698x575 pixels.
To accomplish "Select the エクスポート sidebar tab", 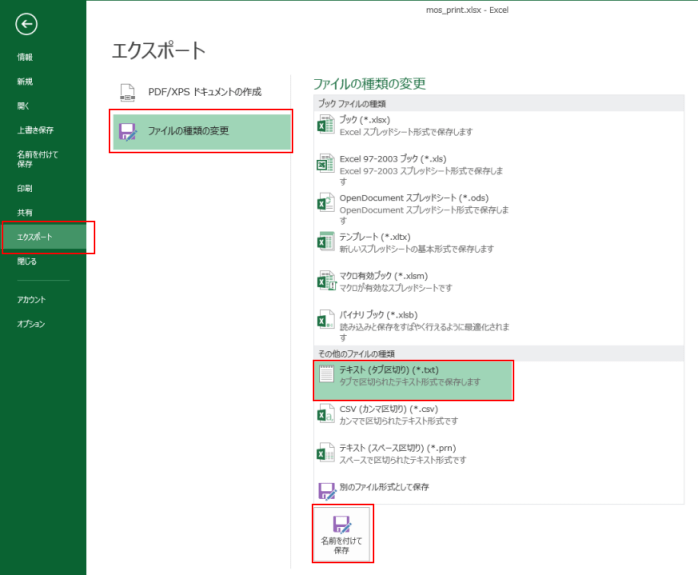I will tap(45, 237).
